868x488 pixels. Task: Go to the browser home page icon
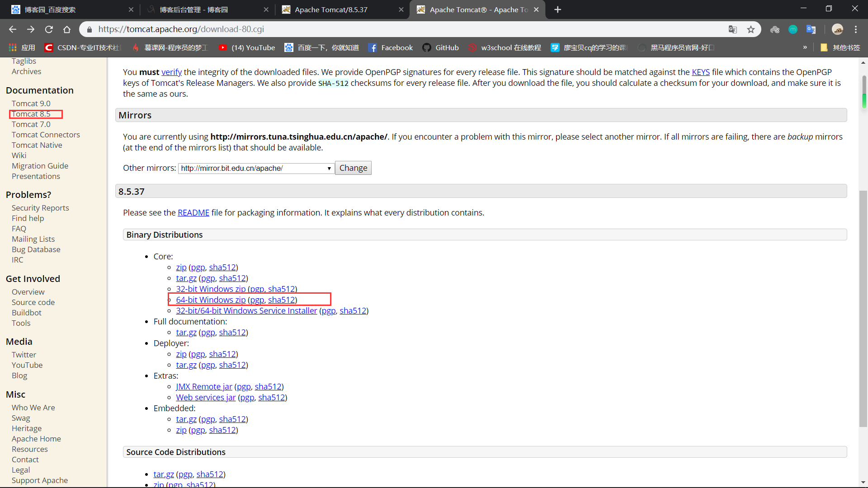pos(67,29)
